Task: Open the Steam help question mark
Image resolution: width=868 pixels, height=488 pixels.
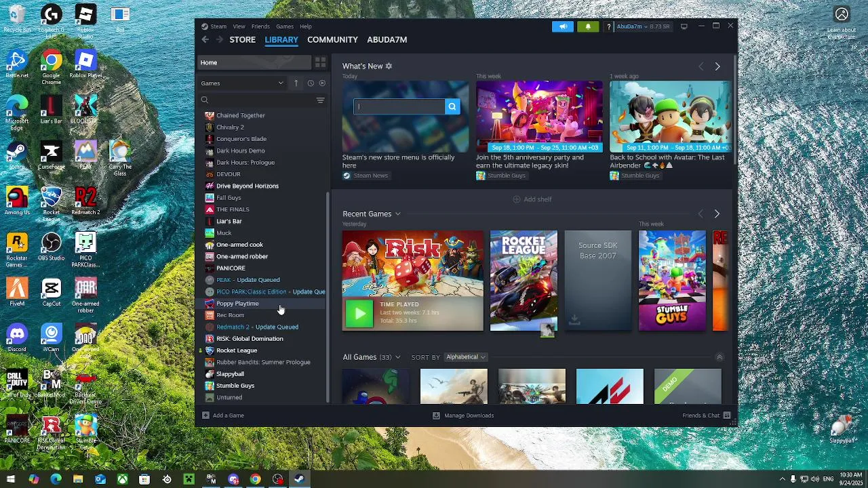Action: tap(608, 26)
